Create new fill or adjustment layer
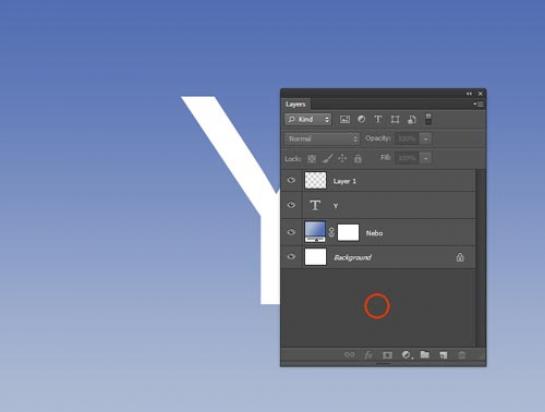Image resolution: width=545 pixels, height=412 pixels. (406, 355)
